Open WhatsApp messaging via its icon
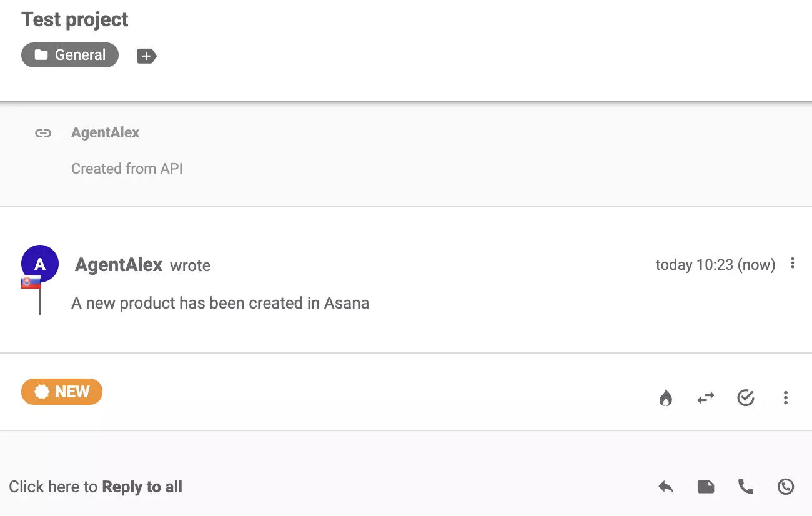Image resolution: width=812 pixels, height=516 pixels. [x=786, y=486]
